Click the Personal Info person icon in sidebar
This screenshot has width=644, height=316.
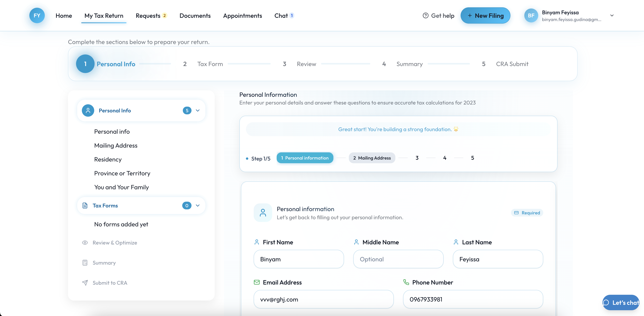click(88, 110)
